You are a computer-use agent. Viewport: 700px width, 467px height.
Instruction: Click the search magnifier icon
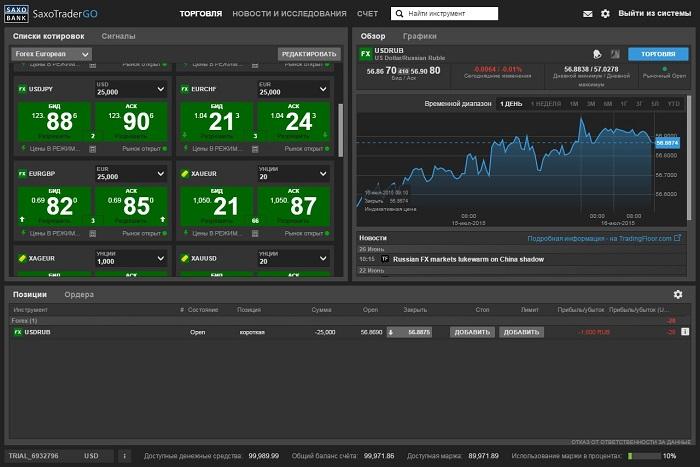pyautogui.click(x=399, y=13)
